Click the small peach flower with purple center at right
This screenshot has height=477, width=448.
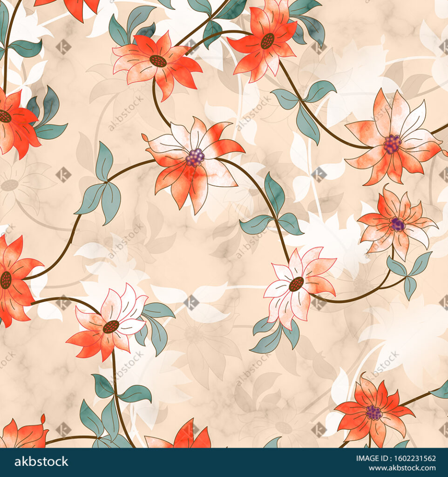pyautogui.click(x=397, y=225)
